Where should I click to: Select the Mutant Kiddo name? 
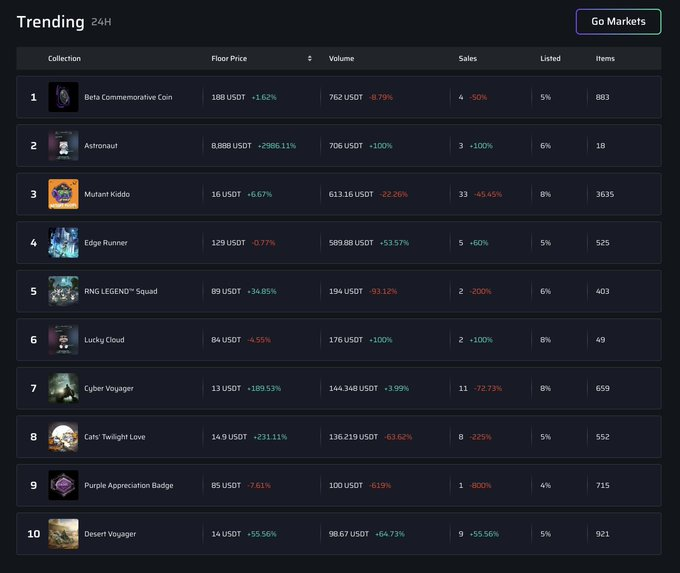(107, 194)
